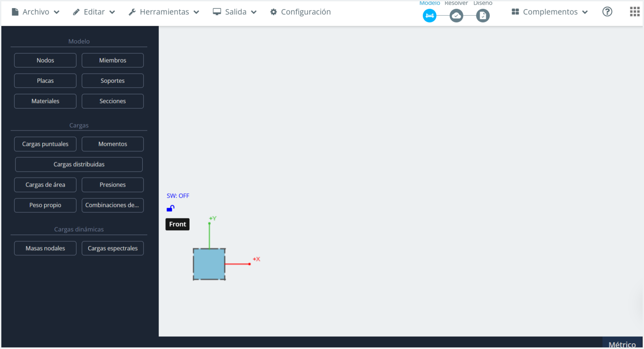644x349 pixels.
Task: Click the blue unlock padlock icon
Action: 170,209
